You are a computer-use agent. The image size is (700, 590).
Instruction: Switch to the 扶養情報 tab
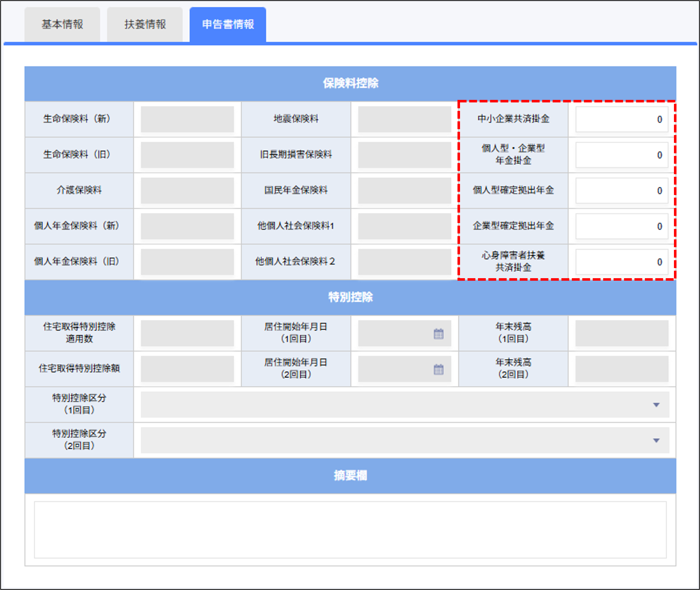[145, 24]
